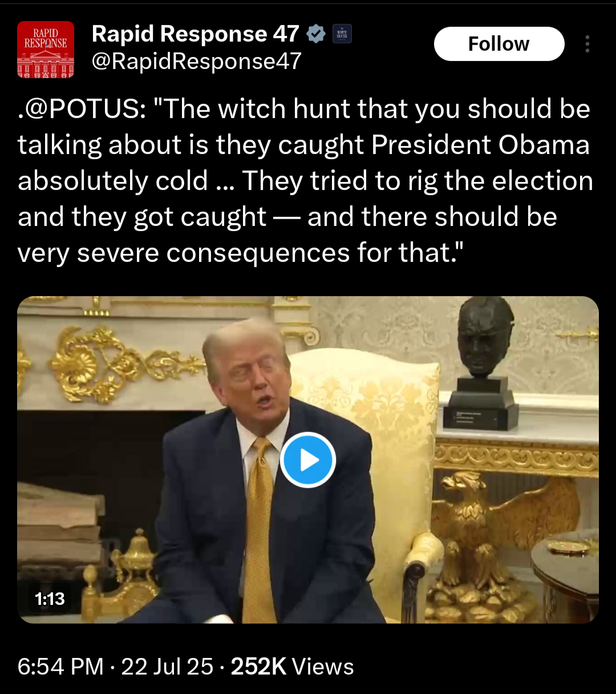616x694 pixels.
Task: Tap the quoted phrase "very severe consequences"
Action: (184, 253)
